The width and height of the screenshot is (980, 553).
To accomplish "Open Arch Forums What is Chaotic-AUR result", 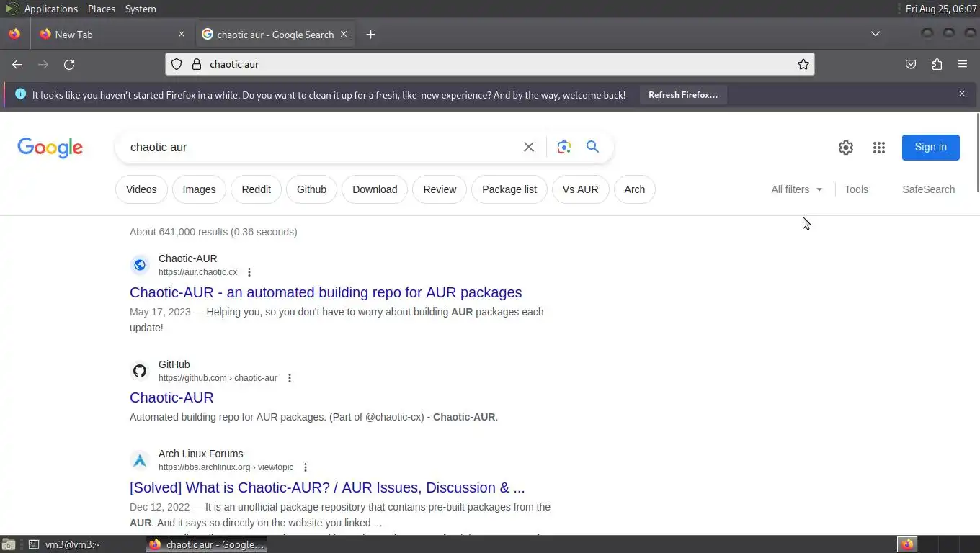I will [x=327, y=487].
